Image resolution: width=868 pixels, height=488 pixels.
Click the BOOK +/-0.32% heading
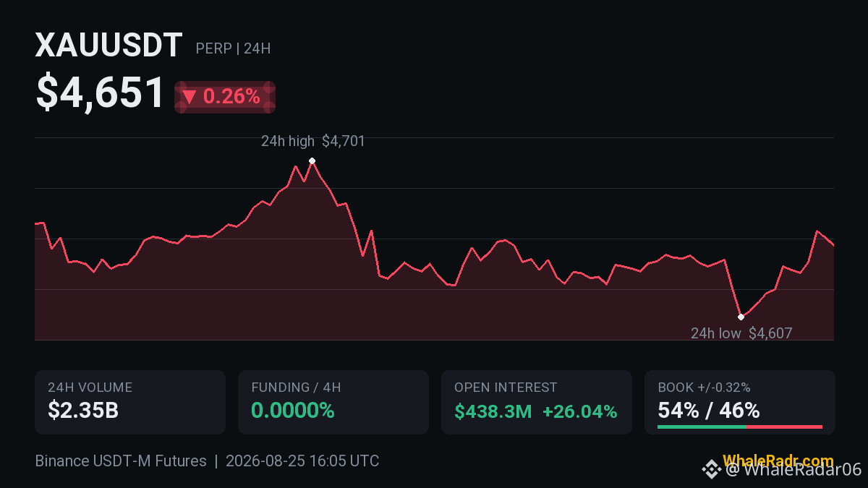pos(704,388)
